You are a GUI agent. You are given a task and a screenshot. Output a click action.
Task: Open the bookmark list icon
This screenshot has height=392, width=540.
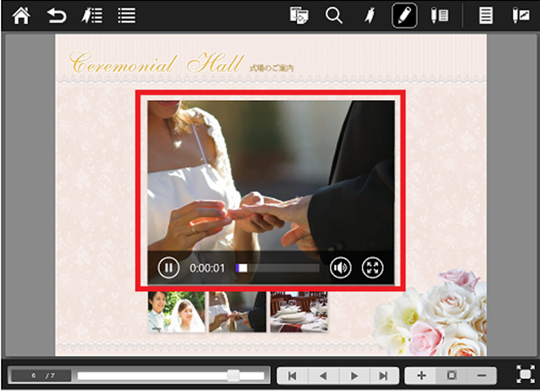pos(91,15)
